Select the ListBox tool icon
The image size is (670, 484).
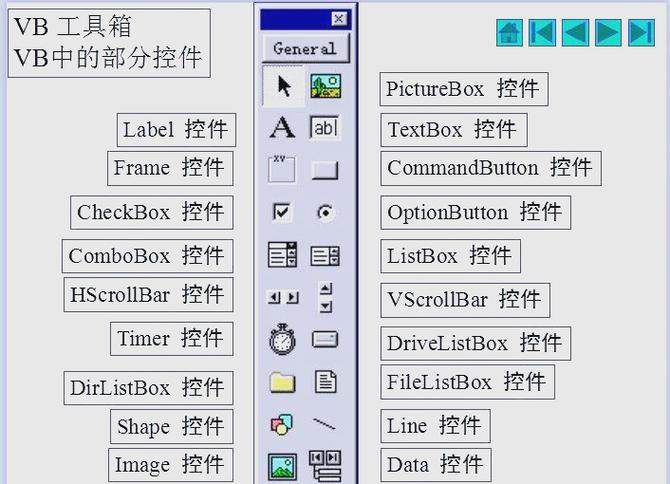(325, 255)
